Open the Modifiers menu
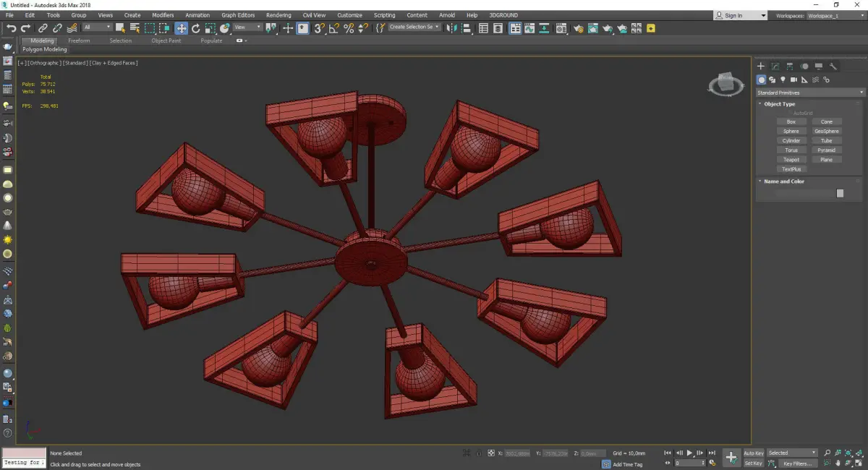The height and width of the screenshot is (470, 868). click(x=163, y=15)
